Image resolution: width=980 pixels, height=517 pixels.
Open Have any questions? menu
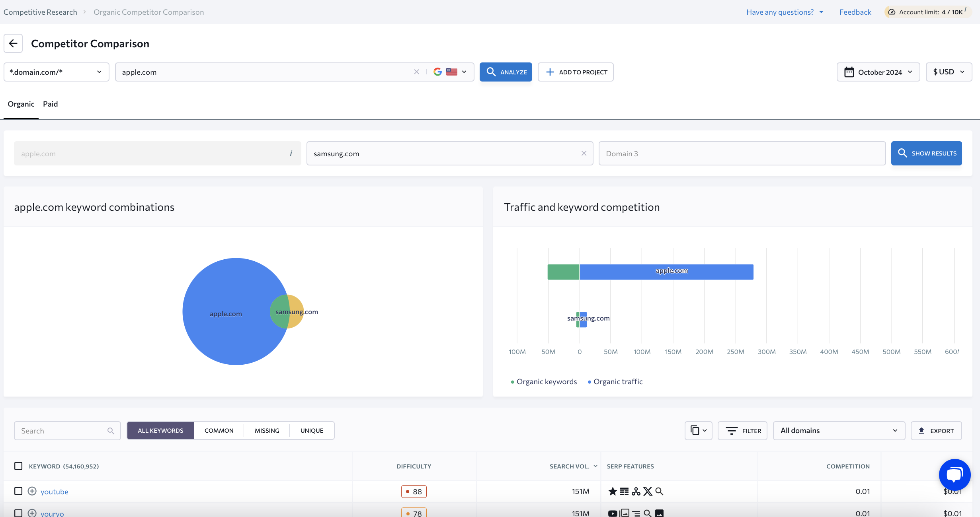coord(785,12)
